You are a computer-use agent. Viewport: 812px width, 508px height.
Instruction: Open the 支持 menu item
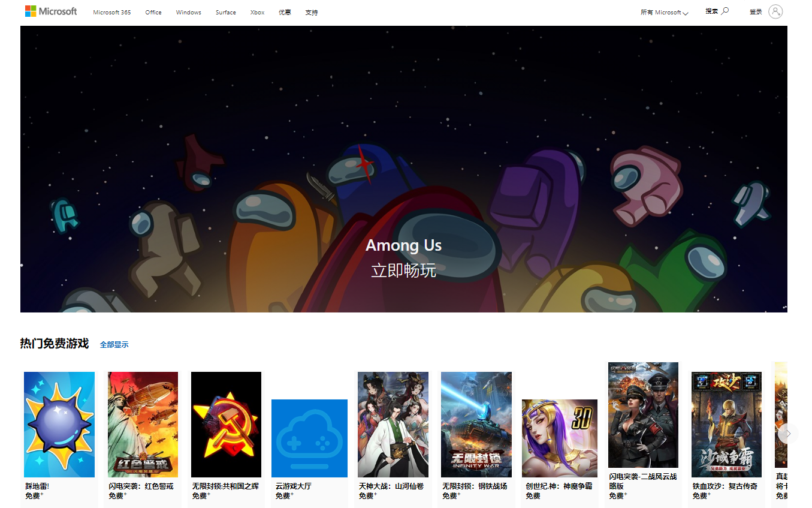312,12
